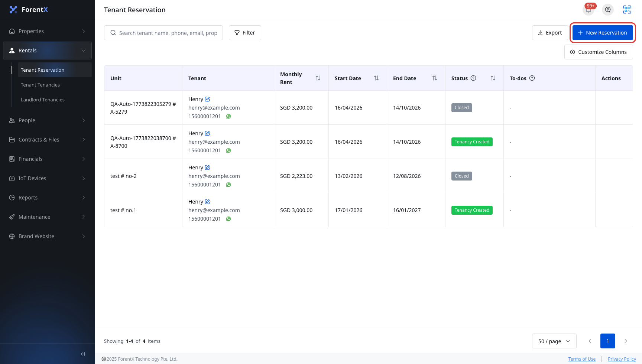Click the Export button
The width and height of the screenshot is (642, 364).
tap(550, 33)
